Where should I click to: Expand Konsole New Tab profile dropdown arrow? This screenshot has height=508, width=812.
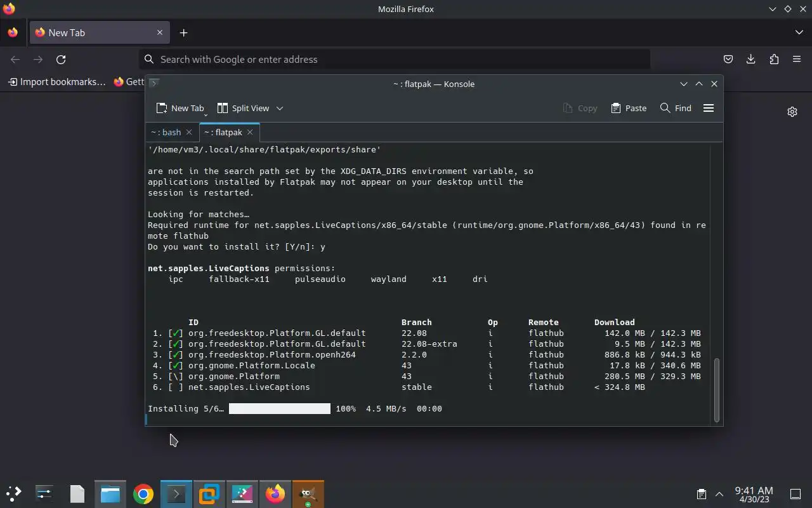point(206,114)
